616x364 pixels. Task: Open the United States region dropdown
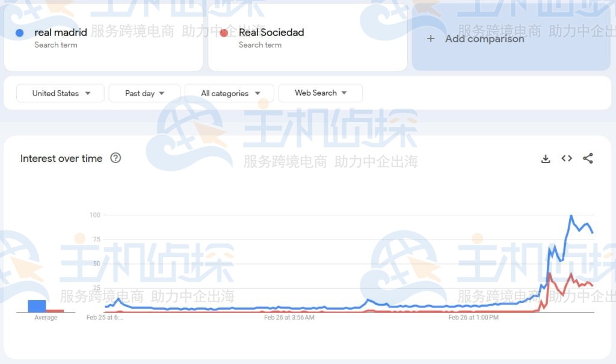coord(60,93)
